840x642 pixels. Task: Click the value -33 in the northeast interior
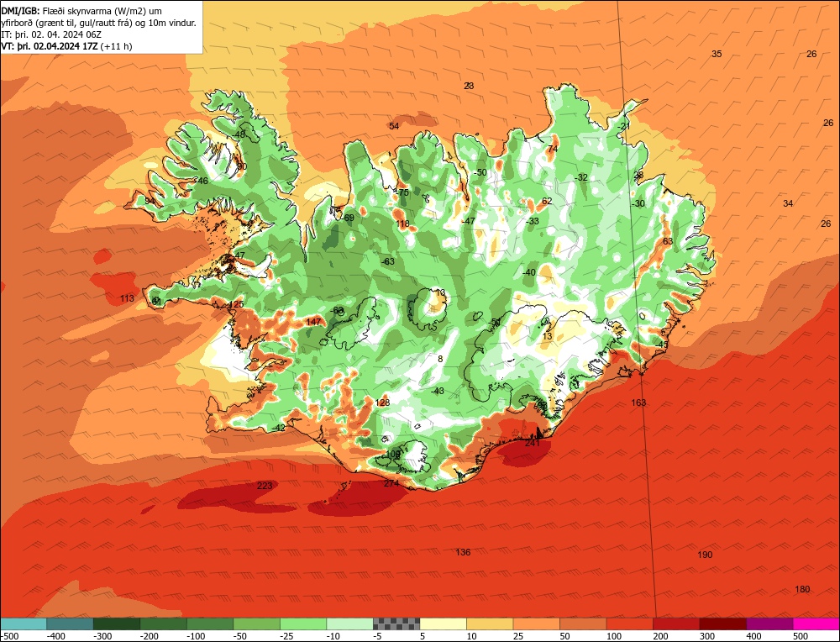coord(532,221)
